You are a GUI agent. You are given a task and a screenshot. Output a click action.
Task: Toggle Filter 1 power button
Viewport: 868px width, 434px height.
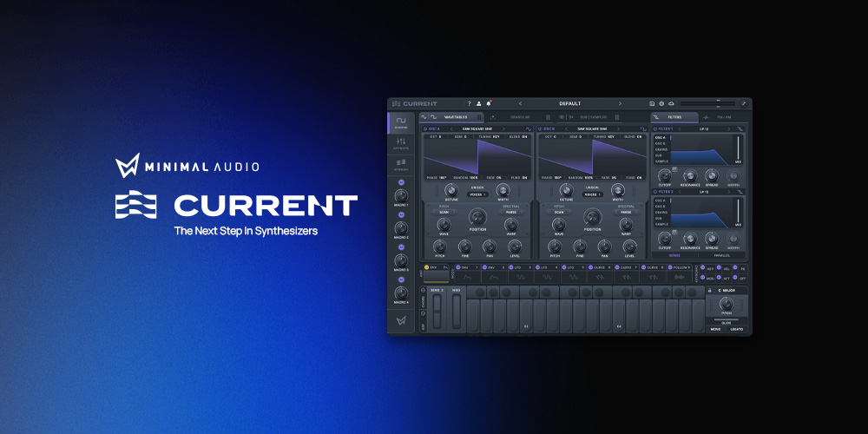[654, 129]
